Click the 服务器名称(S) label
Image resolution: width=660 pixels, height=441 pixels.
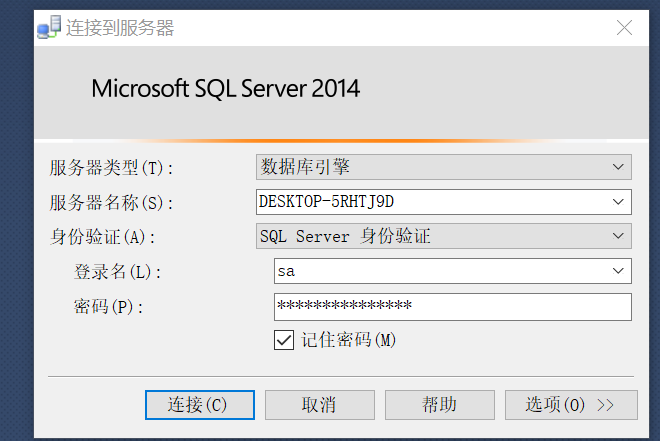point(111,203)
